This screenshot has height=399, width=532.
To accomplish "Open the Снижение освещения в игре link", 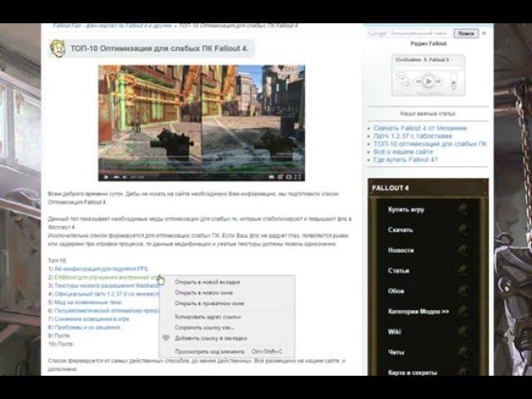I will point(91,319).
